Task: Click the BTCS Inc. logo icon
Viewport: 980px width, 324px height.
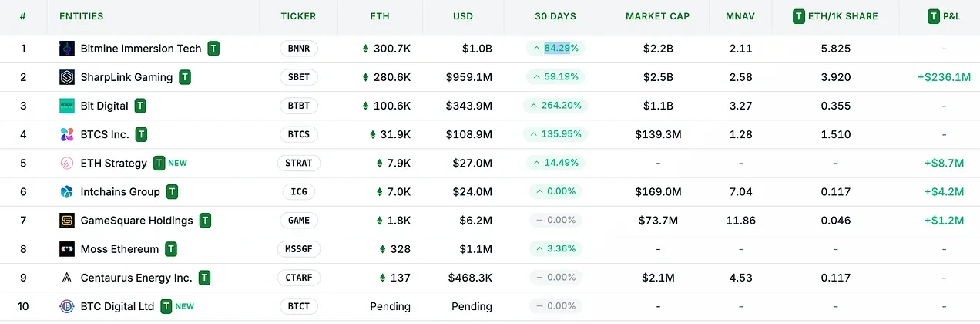Action: pyautogui.click(x=67, y=134)
